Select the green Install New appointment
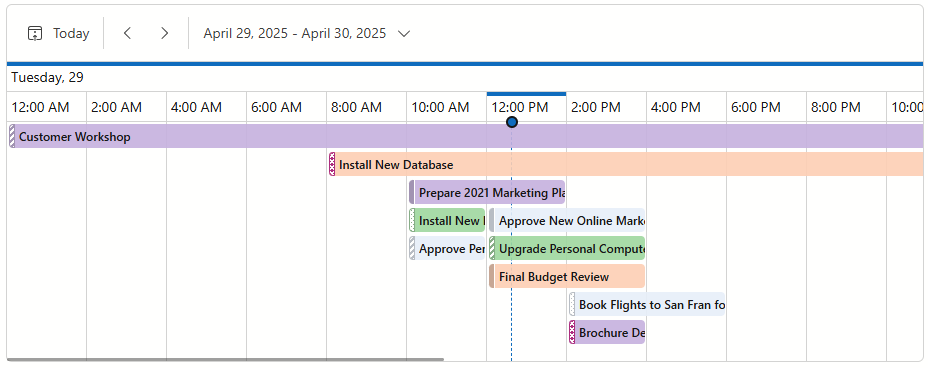 [447, 220]
